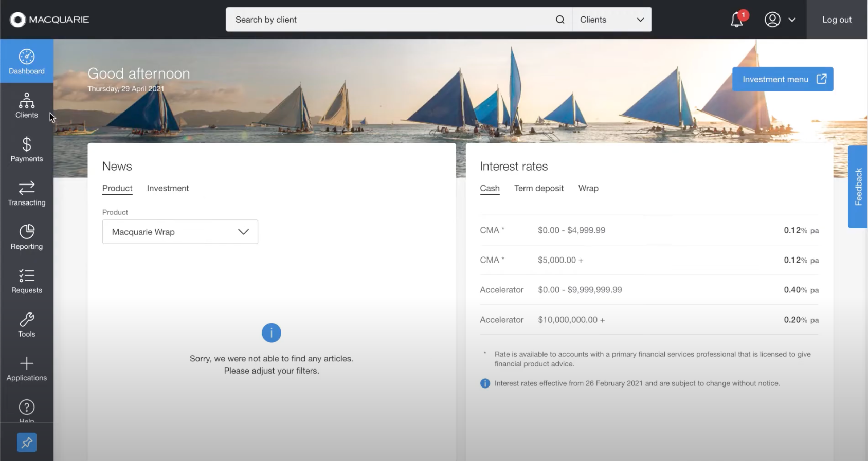Select the Cash interest rates tab
868x461 pixels.
(490, 189)
